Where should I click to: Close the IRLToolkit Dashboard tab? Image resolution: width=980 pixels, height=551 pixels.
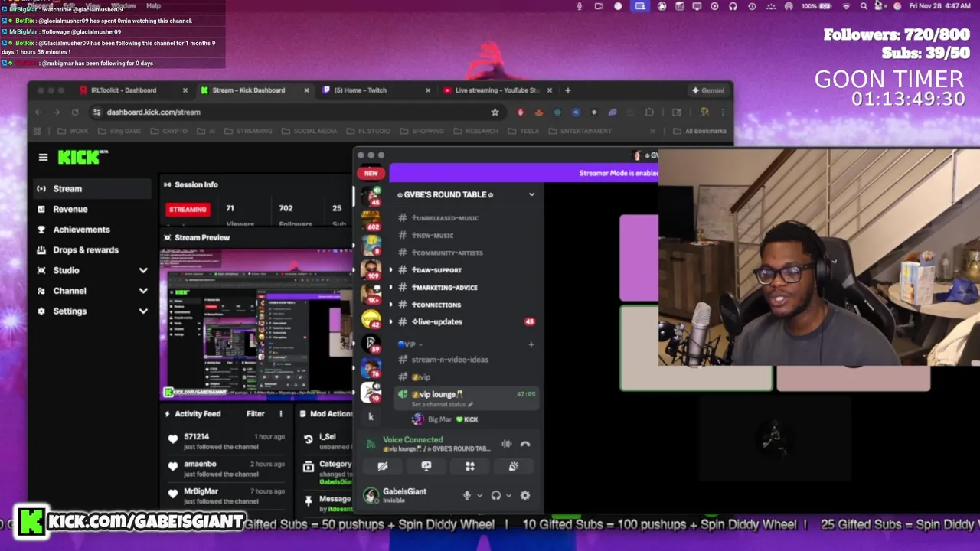(185, 90)
